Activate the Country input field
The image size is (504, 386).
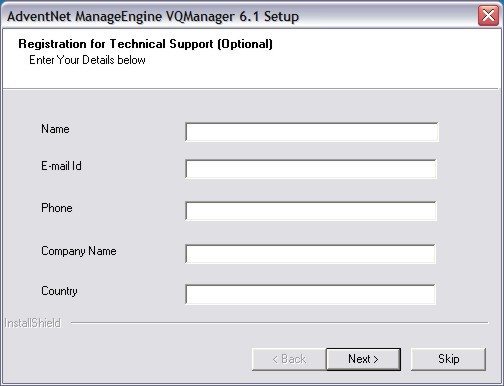310,294
